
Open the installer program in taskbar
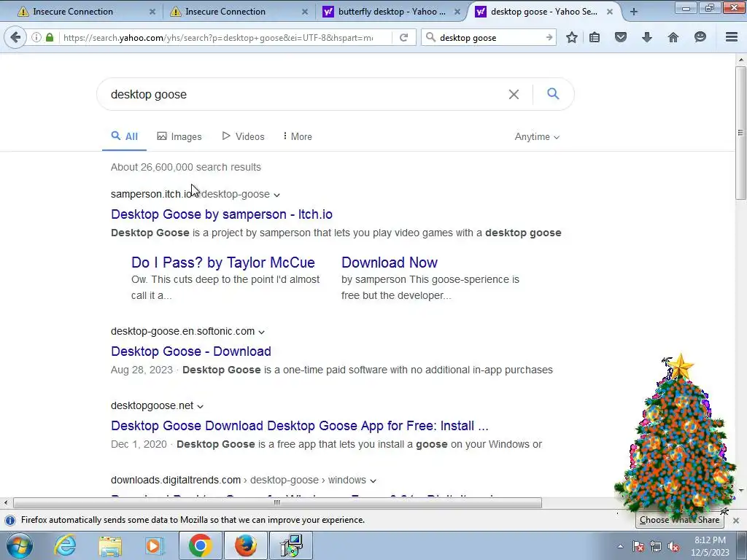[x=291, y=545]
